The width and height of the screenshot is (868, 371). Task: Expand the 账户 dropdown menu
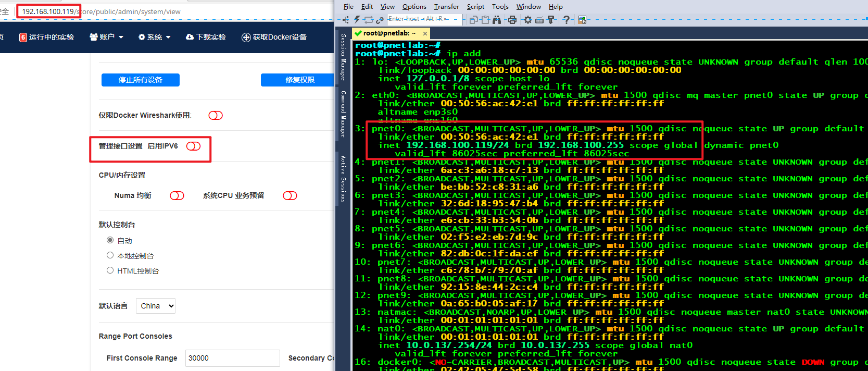click(107, 37)
